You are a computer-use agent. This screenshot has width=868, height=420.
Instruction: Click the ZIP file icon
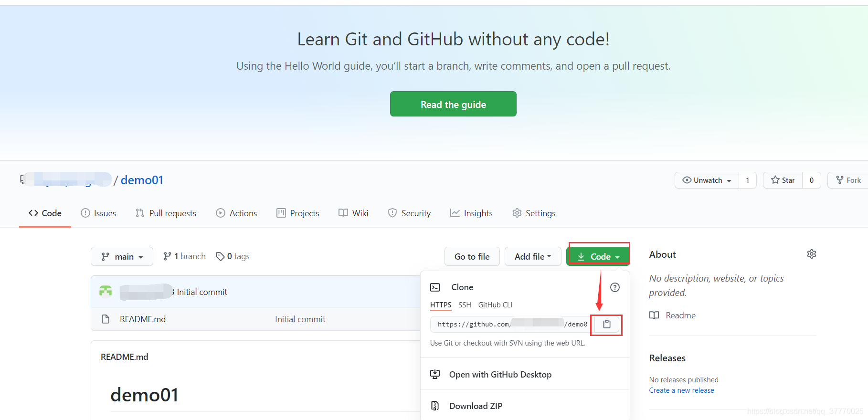pyautogui.click(x=435, y=406)
